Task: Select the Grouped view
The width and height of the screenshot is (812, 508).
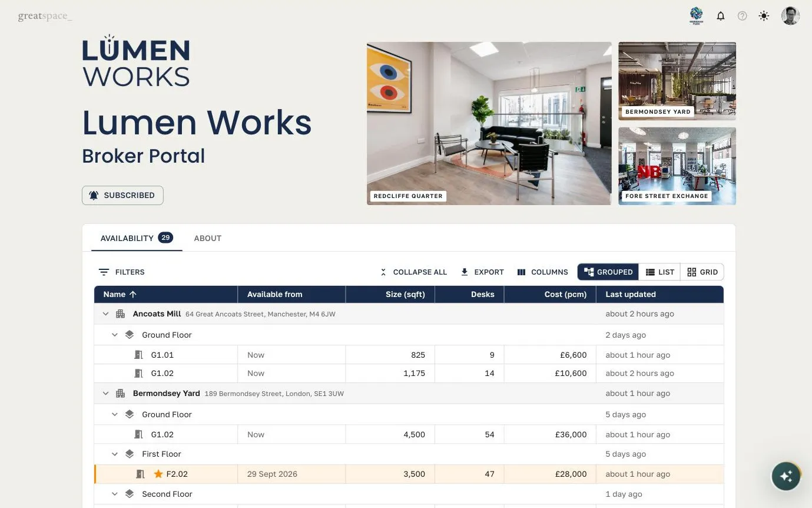Action: point(608,272)
